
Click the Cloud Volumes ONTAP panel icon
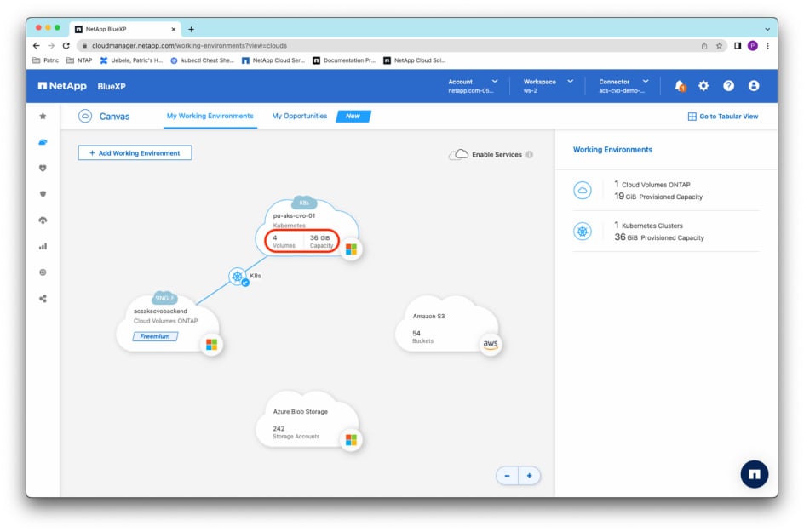(x=583, y=190)
